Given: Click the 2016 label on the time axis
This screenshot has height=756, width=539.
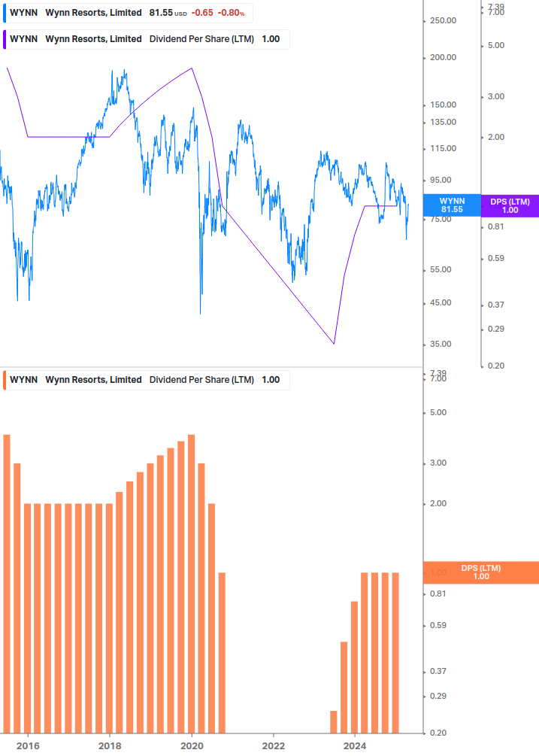Looking at the screenshot, I should click(x=28, y=746).
